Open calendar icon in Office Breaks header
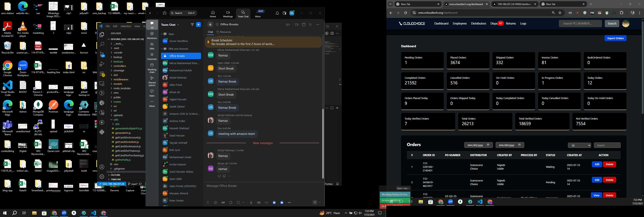 click(303, 25)
